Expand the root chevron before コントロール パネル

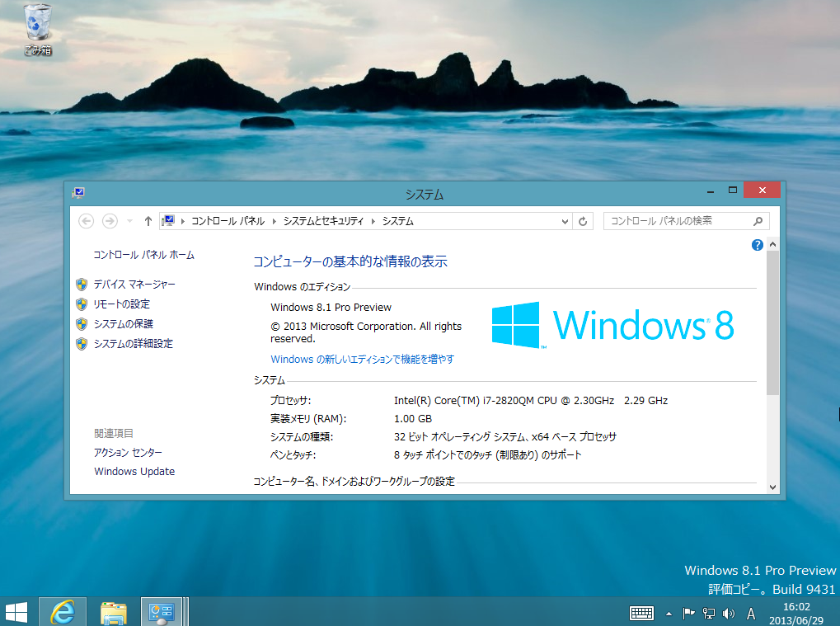point(183,221)
